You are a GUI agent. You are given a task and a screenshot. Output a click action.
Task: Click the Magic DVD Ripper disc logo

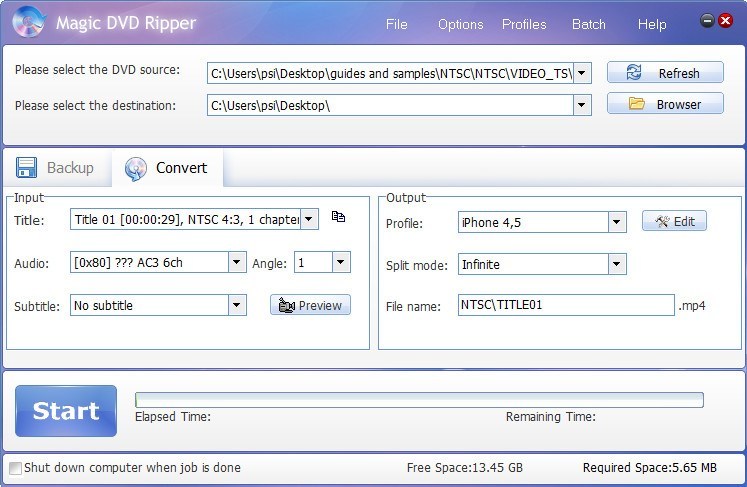click(28, 21)
